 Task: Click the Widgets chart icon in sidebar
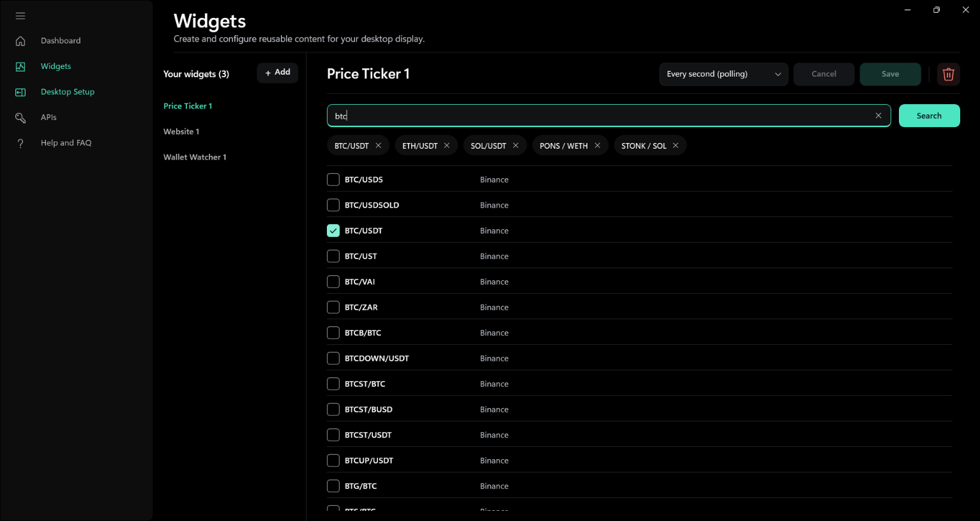click(x=20, y=66)
